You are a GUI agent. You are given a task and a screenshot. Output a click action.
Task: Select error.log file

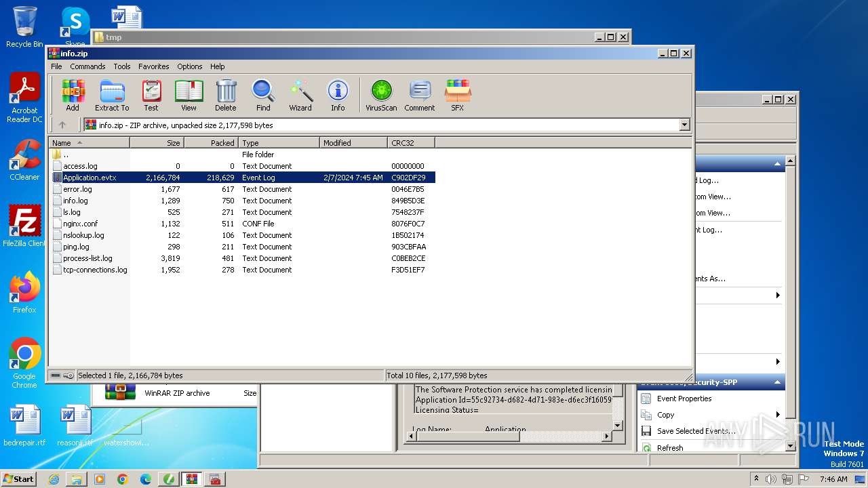(242, 189)
